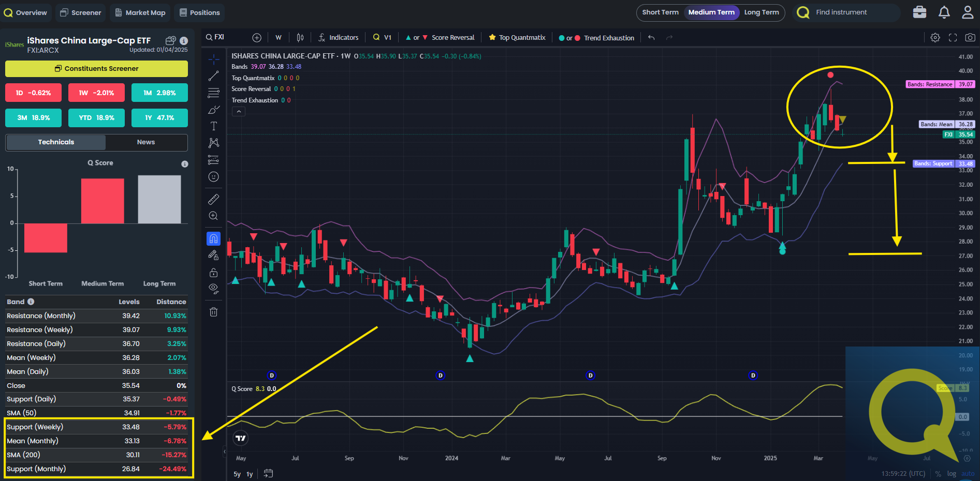The width and height of the screenshot is (980, 481).
Task: Switch to the News tab
Action: click(146, 142)
